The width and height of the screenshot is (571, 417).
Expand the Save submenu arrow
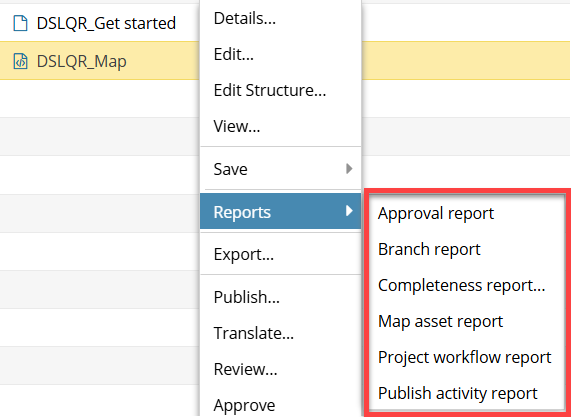349,169
